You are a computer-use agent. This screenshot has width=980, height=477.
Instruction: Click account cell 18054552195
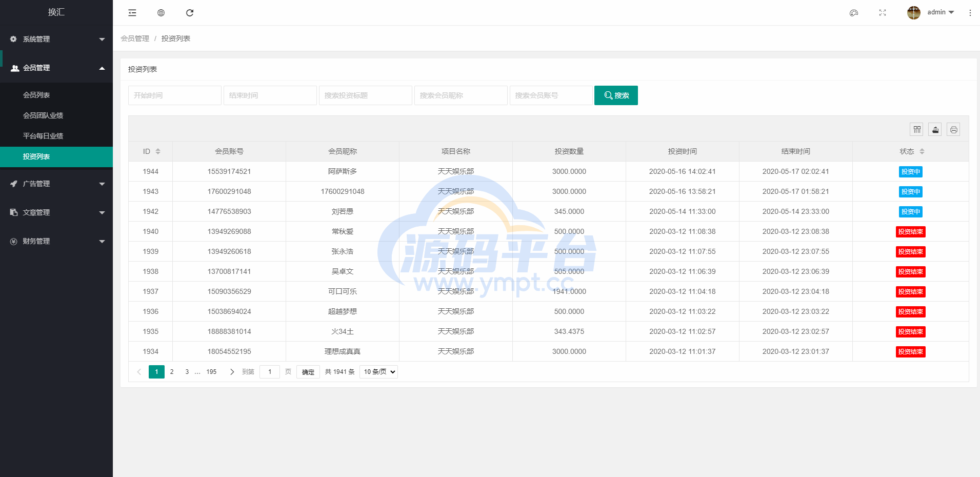click(x=229, y=351)
